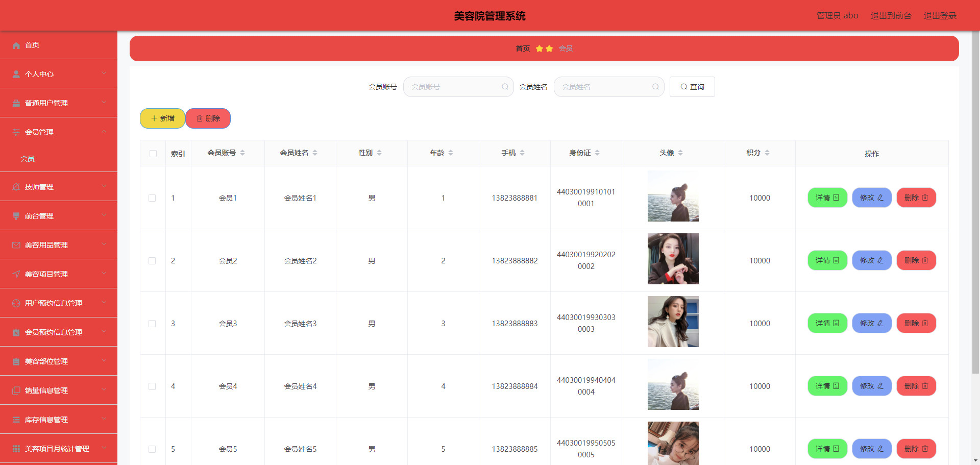Expand the 美容项目管理 chevron
980x465 pixels.
[104, 274]
